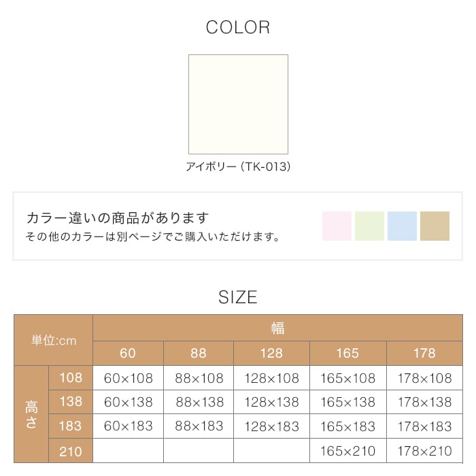Choose the 88×138 size cell

(x=199, y=402)
